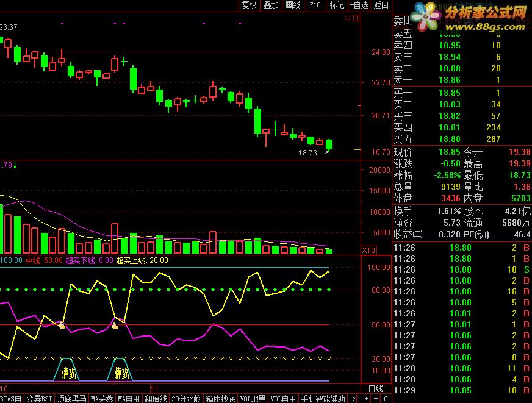Open the MA自用 indicator tab
This screenshot has width=532, height=403.
[x=129, y=399]
